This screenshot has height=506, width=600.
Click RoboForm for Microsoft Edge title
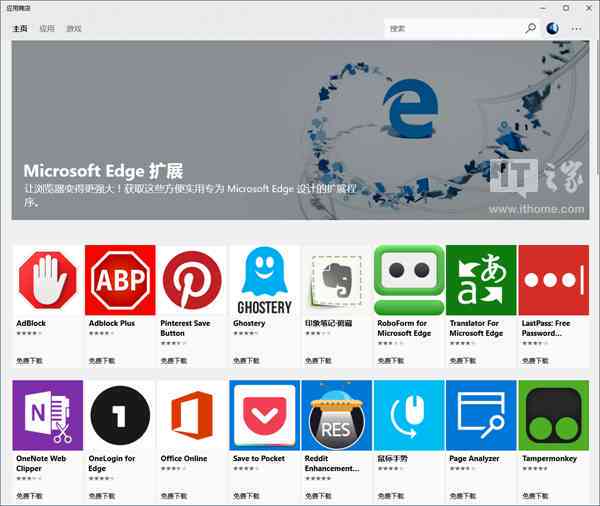404,328
